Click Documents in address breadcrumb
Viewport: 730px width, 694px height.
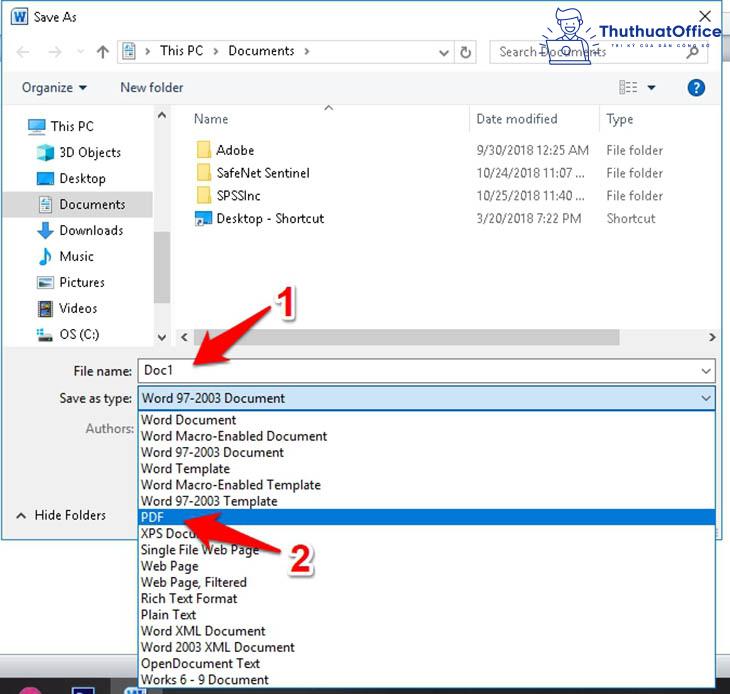pos(261,51)
